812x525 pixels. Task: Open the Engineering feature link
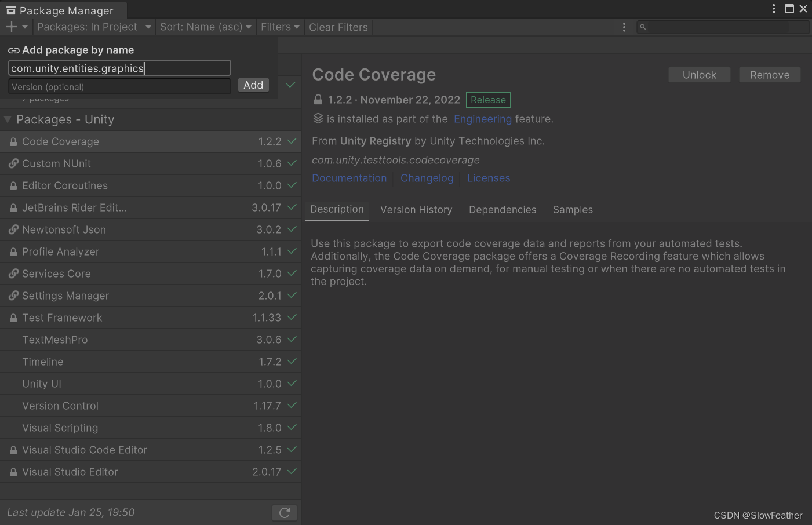(483, 119)
